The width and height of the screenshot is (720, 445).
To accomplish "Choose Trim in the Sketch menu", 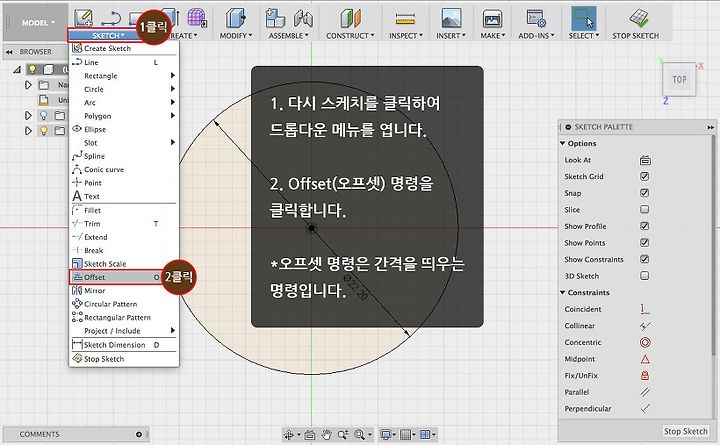I will 124,223.
